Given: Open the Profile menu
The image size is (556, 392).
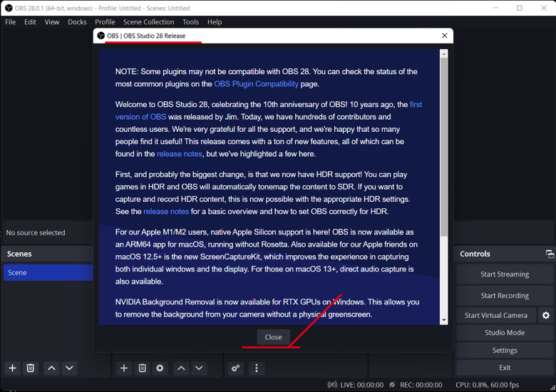Looking at the screenshot, I should coord(105,22).
